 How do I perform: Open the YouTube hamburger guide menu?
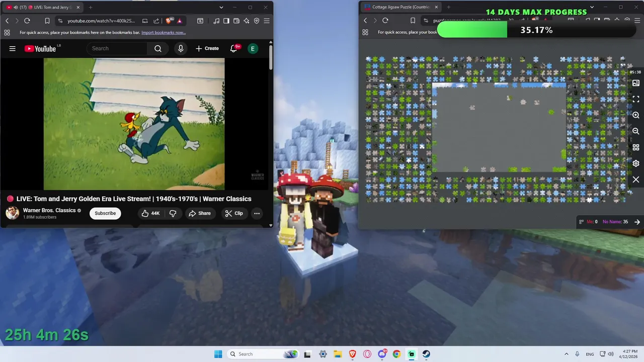coord(13,49)
